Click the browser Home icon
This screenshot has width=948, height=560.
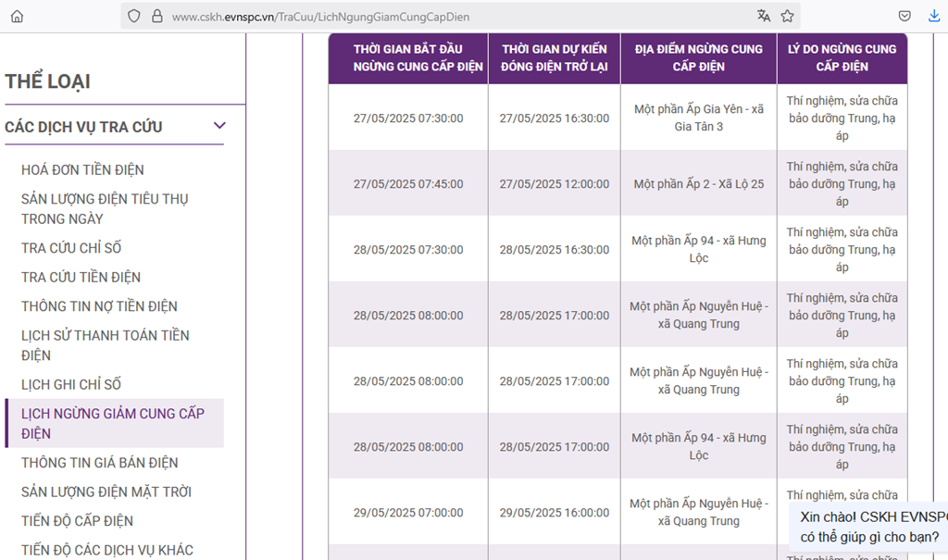point(17,16)
